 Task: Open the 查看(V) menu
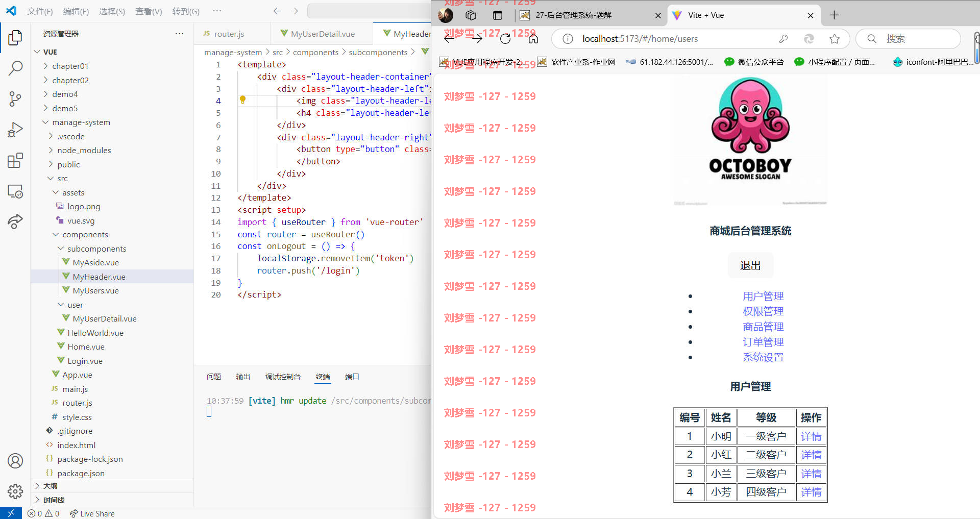(x=149, y=11)
